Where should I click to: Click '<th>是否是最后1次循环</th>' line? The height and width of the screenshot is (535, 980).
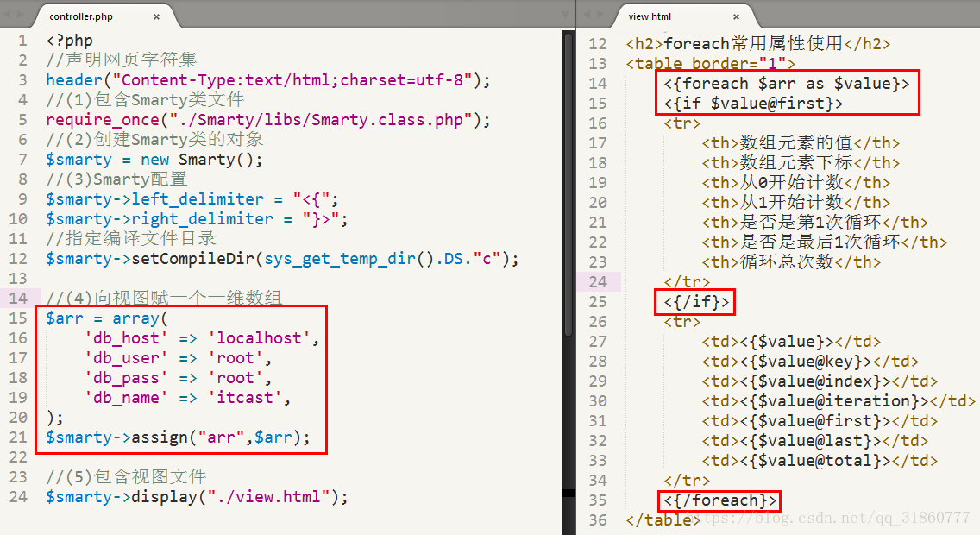point(825,242)
